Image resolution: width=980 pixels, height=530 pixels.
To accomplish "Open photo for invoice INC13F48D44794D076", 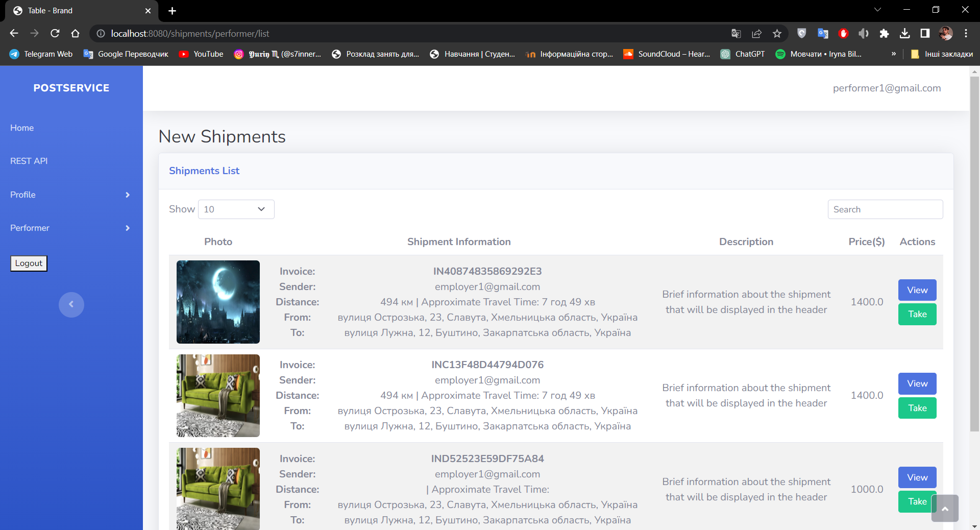I will (218, 396).
